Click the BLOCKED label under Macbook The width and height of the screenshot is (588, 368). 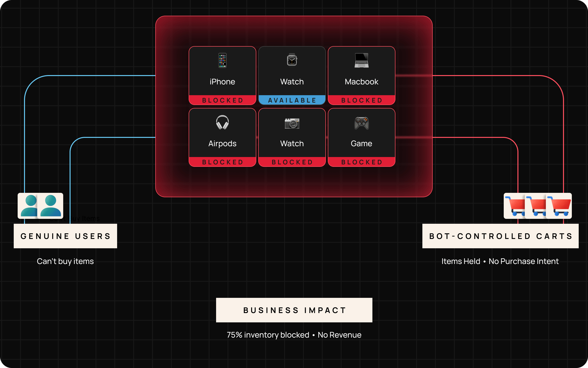pyautogui.click(x=361, y=100)
